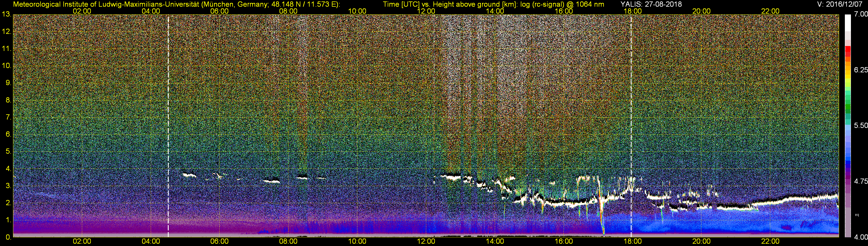
Task: Click the '10.' height axis label
Action: (7, 66)
